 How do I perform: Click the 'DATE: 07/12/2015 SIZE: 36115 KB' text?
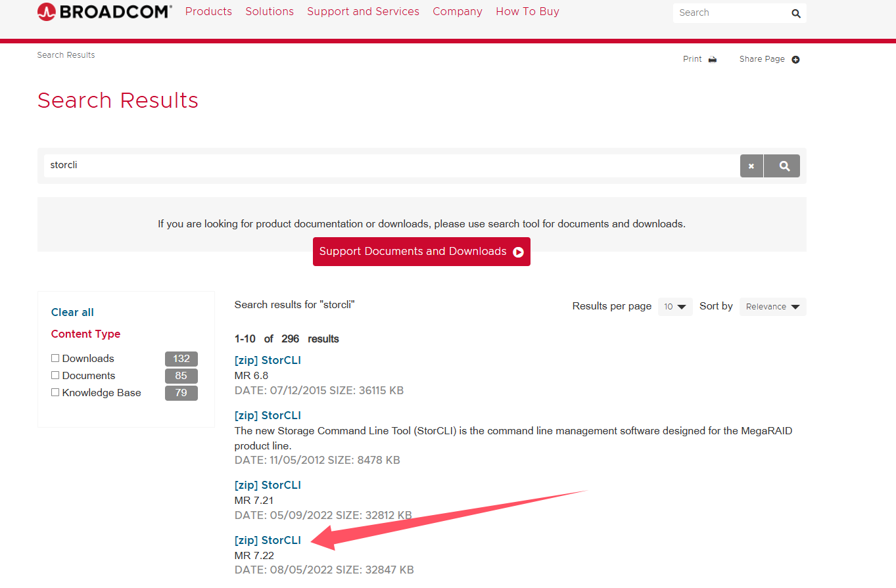coord(319,390)
